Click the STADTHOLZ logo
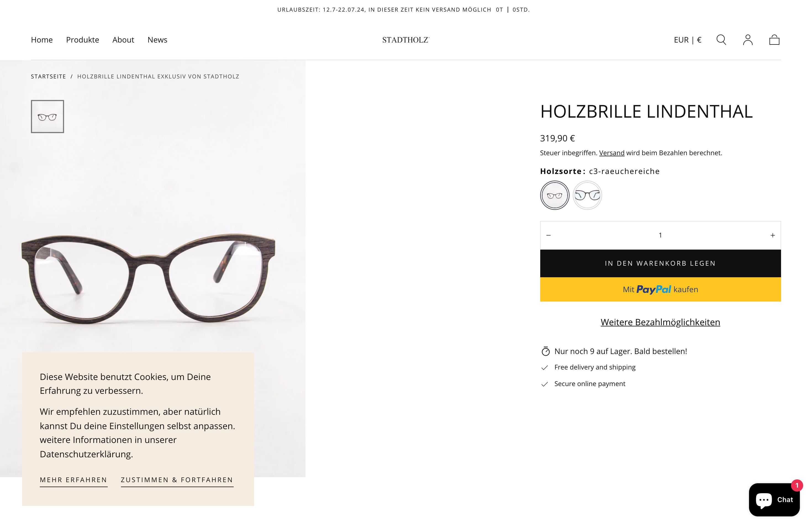This screenshot has height=528, width=812. 406,39
